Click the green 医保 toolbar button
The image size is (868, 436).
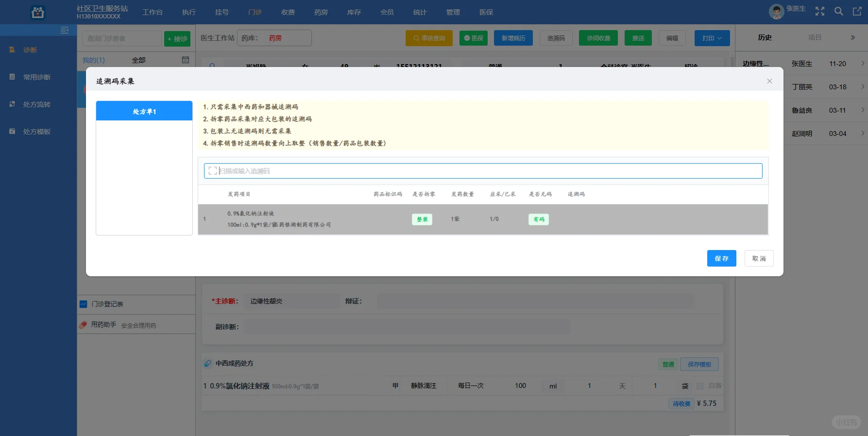pyautogui.click(x=474, y=38)
